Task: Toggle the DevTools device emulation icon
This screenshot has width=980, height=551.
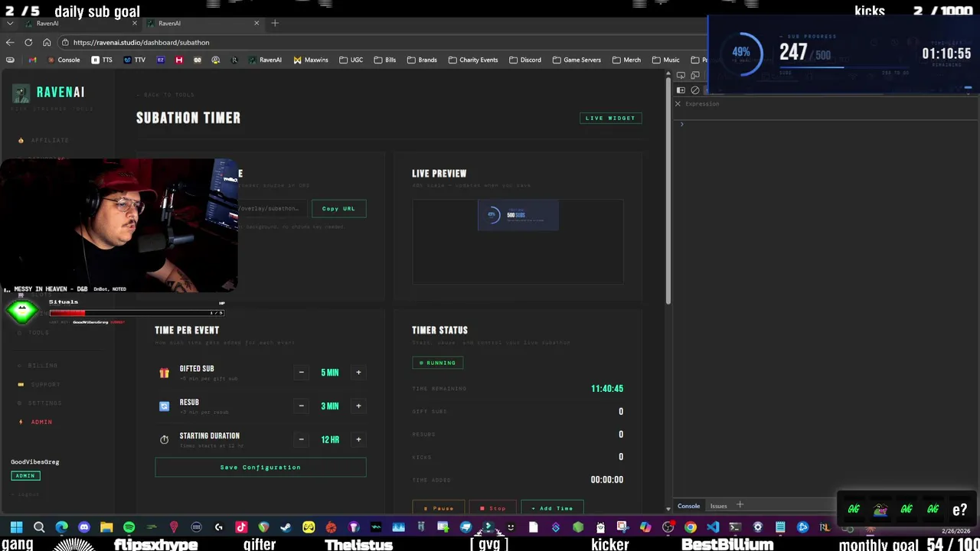Action: click(694, 75)
